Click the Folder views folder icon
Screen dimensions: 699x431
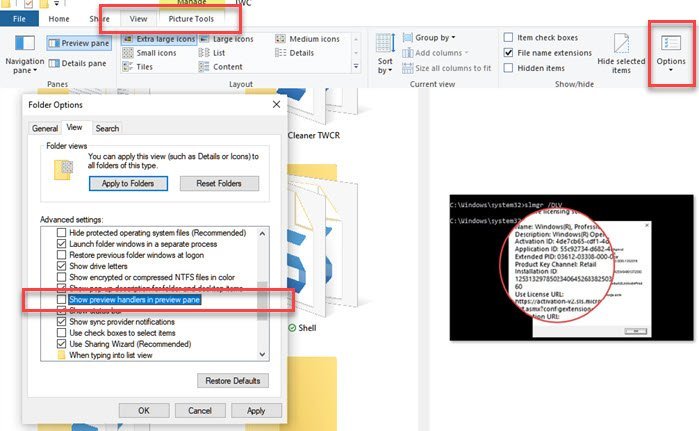pyautogui.click(x=63, y=170)
